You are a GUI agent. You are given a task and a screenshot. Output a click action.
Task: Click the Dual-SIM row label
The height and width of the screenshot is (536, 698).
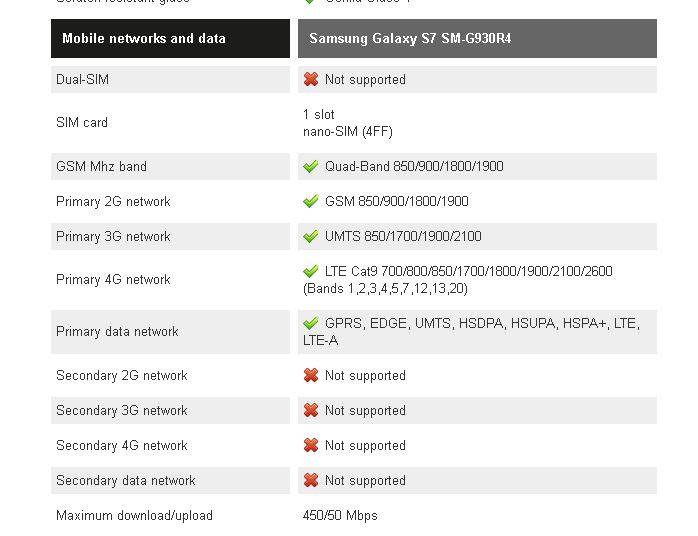[x=82, y=79]
